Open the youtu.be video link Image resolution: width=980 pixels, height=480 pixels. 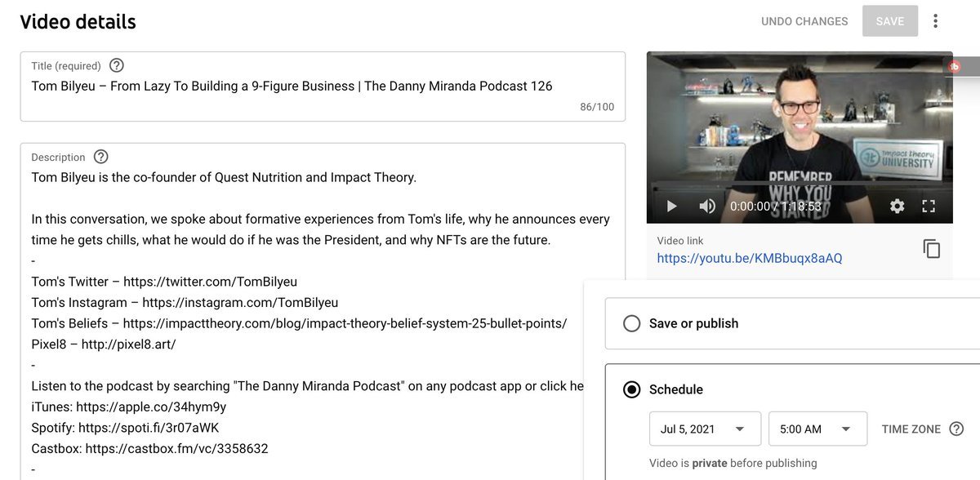click(749, 258)
